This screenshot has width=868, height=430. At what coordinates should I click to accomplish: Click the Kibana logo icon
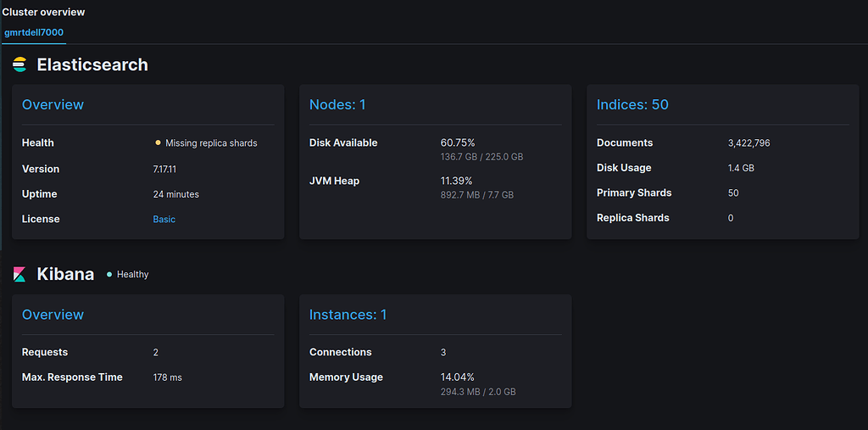tap(19, 274)
